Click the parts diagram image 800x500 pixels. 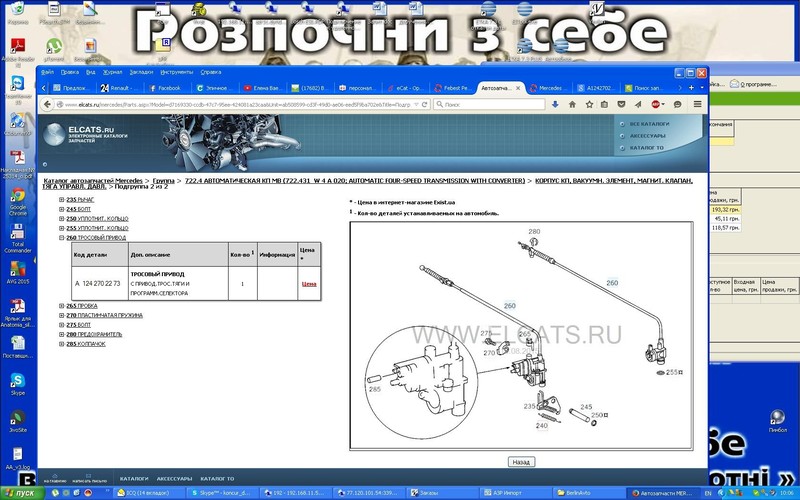pyautogui.click(x=521, y=336)
